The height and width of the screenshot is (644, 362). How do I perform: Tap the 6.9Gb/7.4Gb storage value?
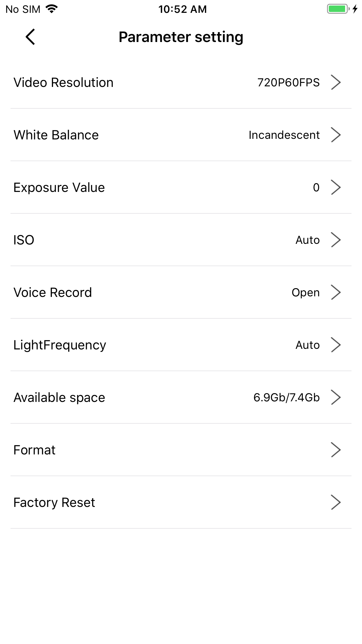[x=287, y=398]
